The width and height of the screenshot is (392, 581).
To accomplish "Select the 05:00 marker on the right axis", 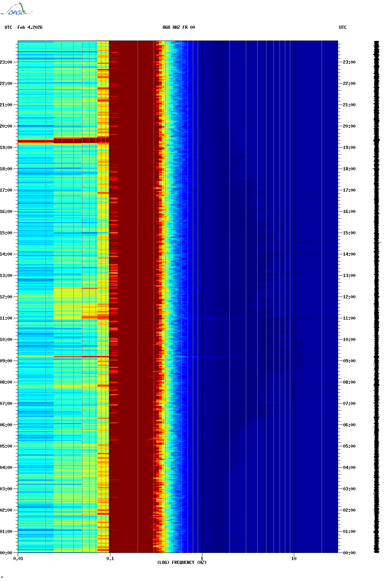I will pos(349,446).
